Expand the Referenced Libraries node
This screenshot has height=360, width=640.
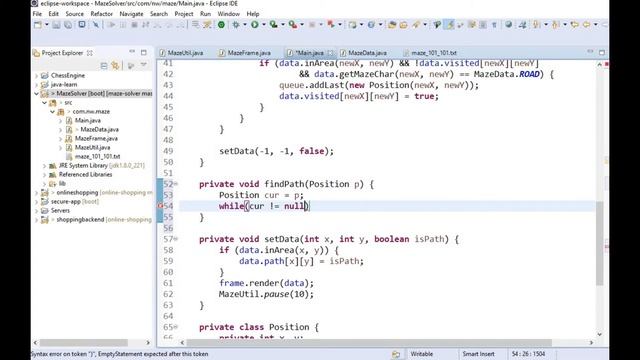tap(44, 175)
